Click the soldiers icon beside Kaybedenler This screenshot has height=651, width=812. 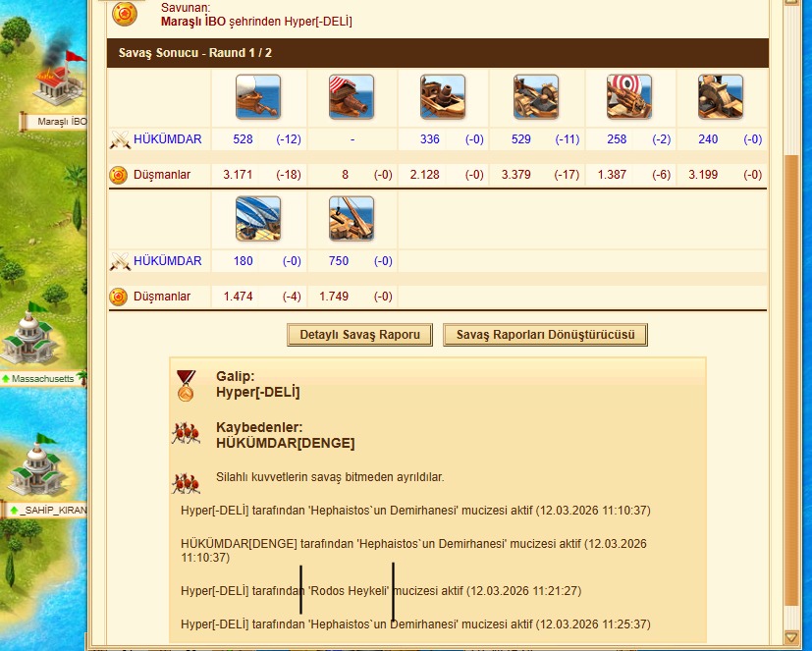186,433
